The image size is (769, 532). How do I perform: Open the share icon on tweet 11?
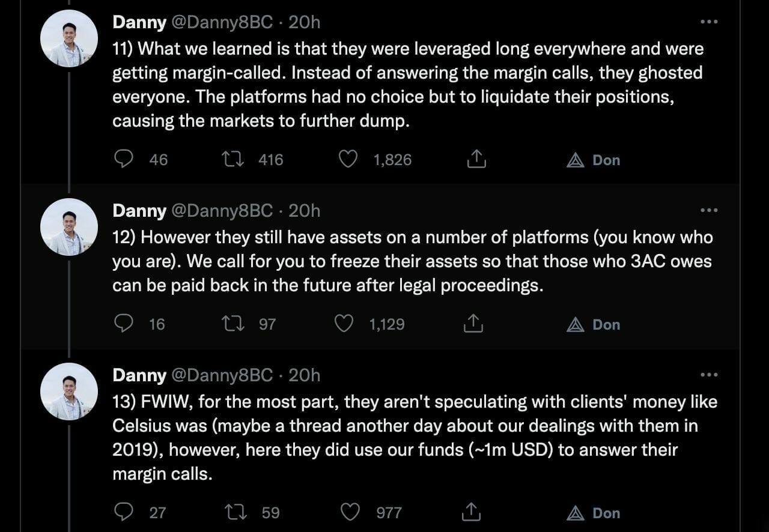[476, 159]
